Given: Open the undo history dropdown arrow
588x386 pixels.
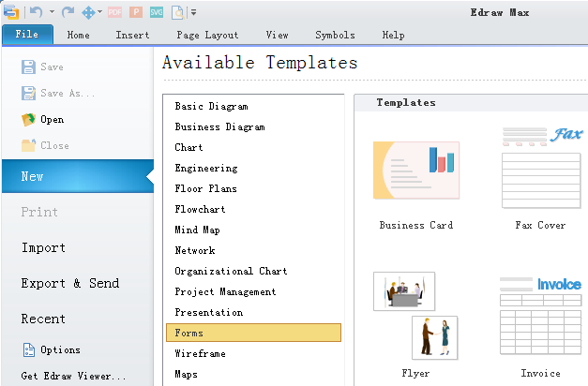Looking at the screenshot, I should click(52, 12).
